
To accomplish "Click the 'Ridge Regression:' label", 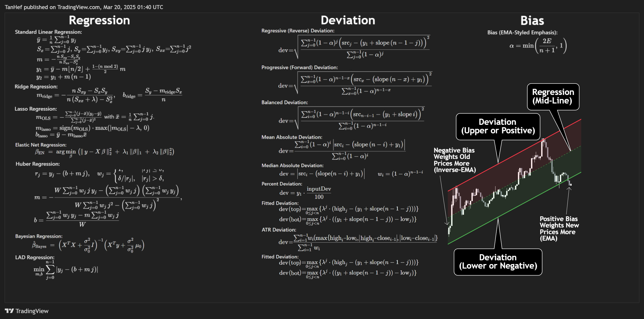I will pos(36,87).
